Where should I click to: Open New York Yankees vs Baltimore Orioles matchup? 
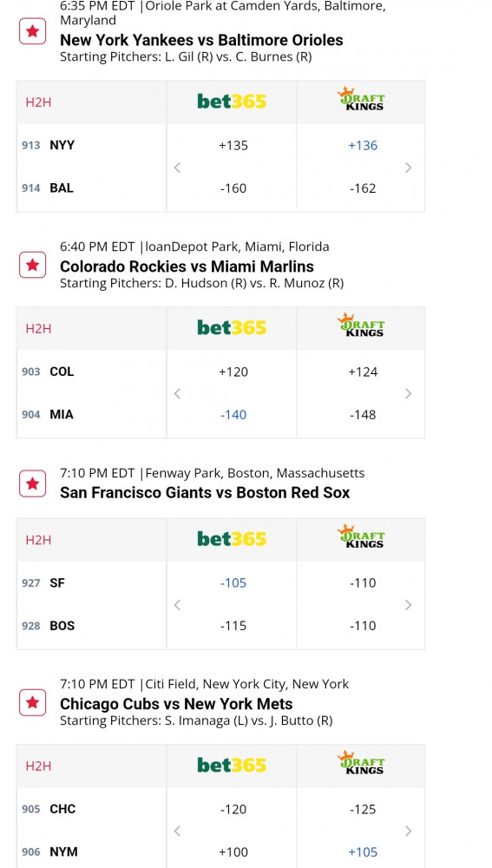[201, 41]
